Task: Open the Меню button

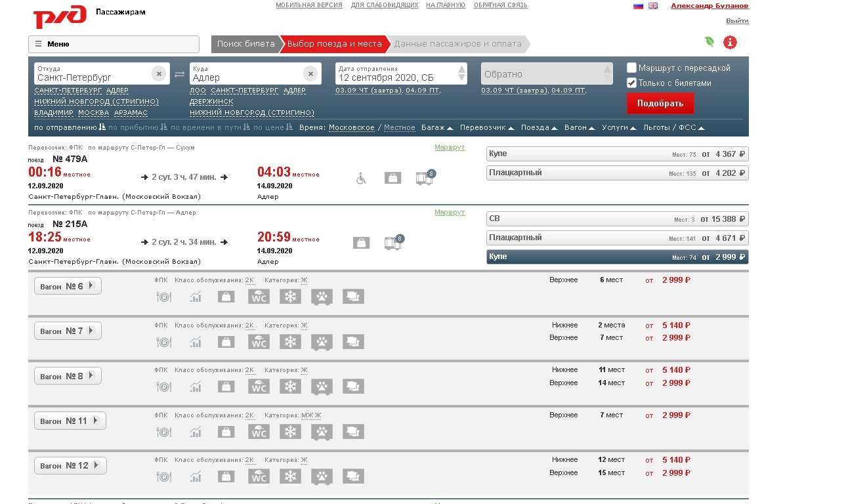Action: coord(114,44)
